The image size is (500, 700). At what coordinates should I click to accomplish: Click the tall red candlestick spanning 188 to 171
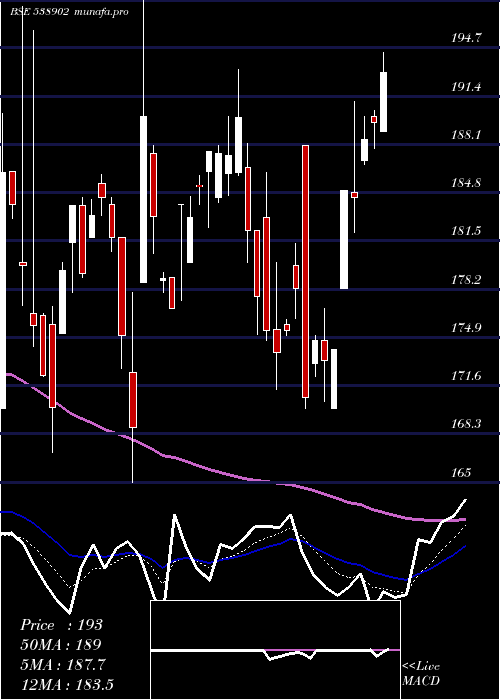[305, 271]
